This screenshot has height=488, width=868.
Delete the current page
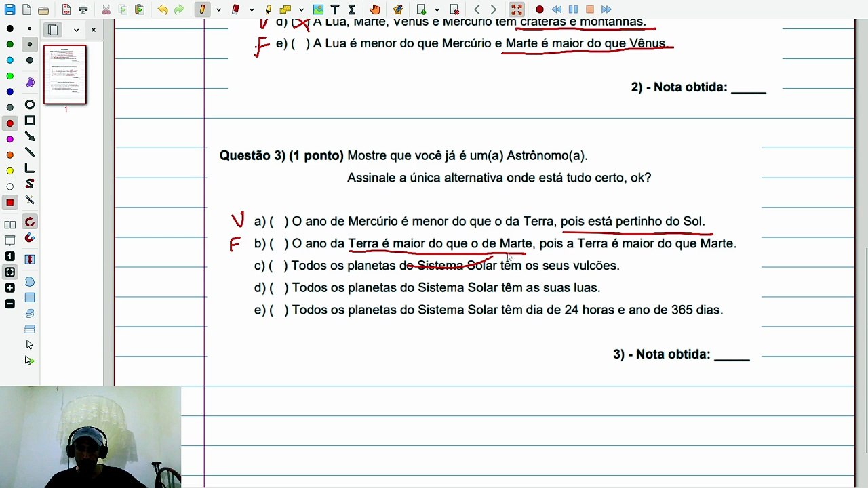tap(454, 9)
